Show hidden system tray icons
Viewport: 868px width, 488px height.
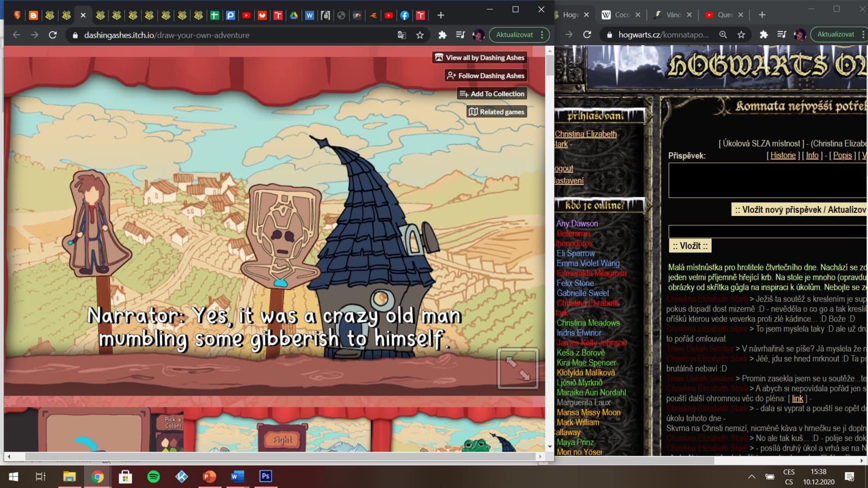point(751,477)
